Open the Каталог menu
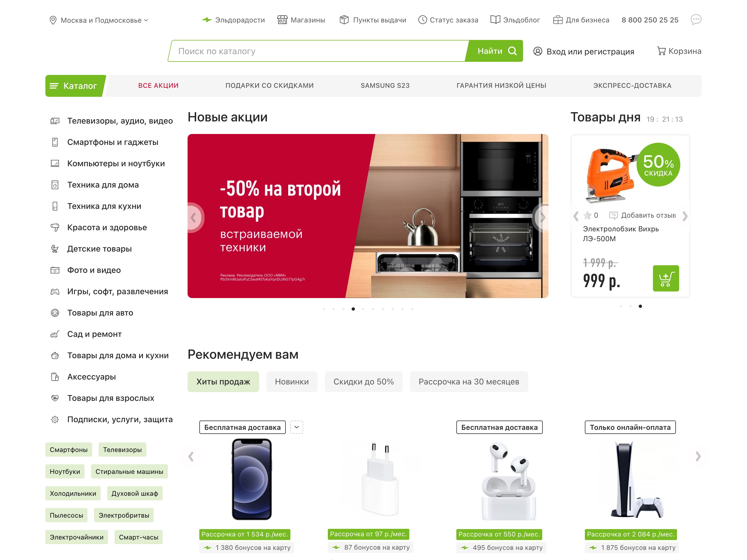747x560 pixels. 75,86
